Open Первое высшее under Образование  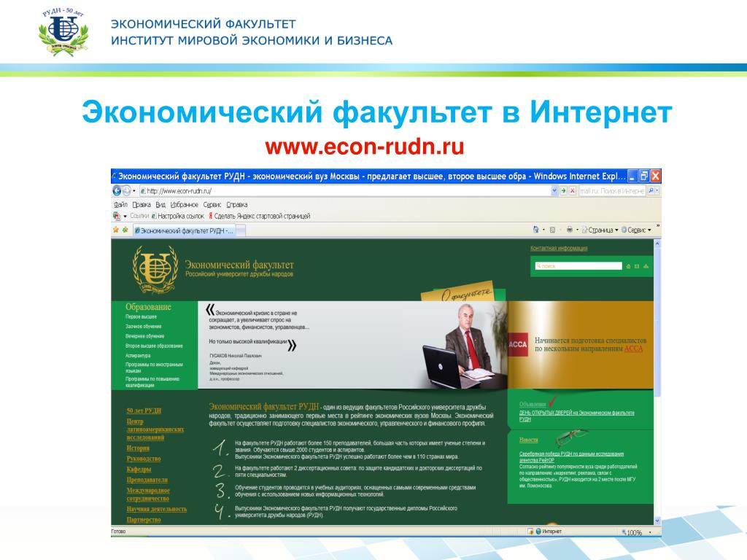141,316
